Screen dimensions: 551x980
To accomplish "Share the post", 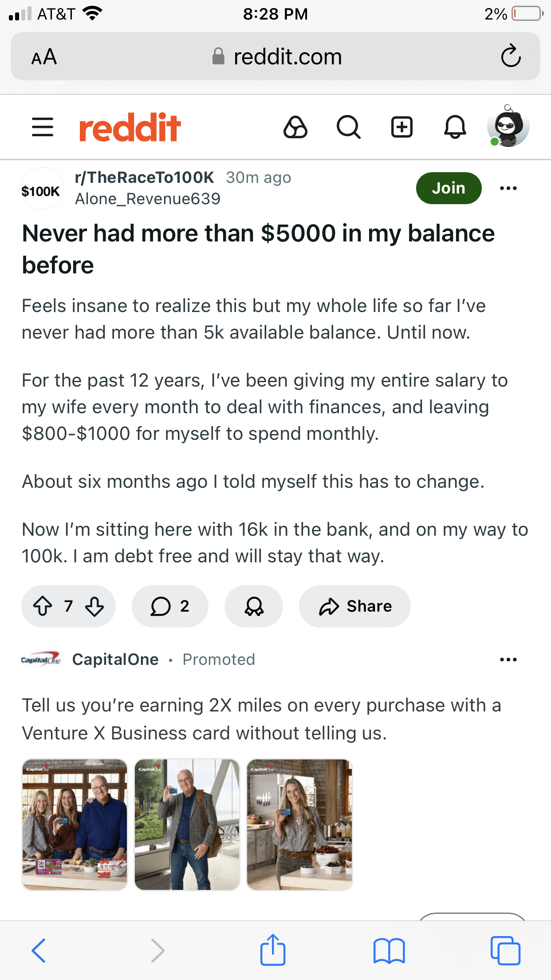I will pos(355,606).
